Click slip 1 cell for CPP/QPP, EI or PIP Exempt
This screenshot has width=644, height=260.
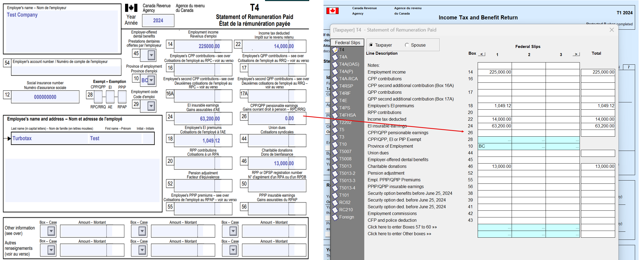click(x=495, y=140)
